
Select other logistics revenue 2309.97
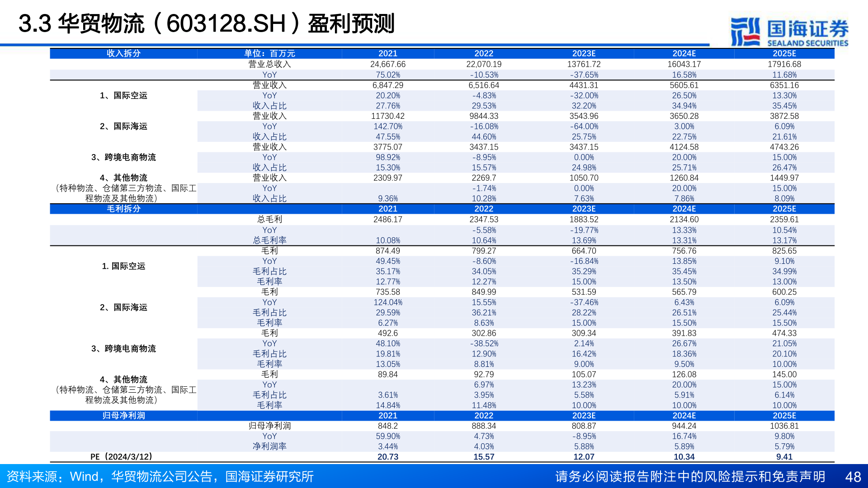click(x=388, y=178)
